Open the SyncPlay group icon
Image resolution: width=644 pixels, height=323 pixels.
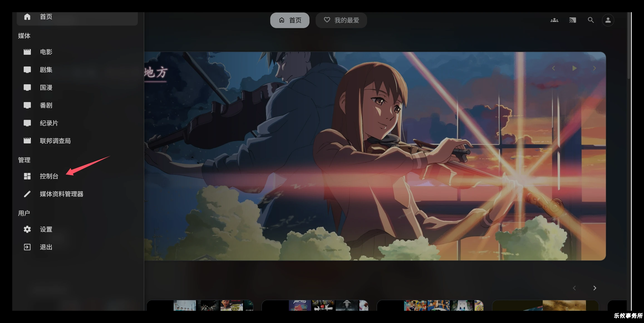tap(554, 20)
